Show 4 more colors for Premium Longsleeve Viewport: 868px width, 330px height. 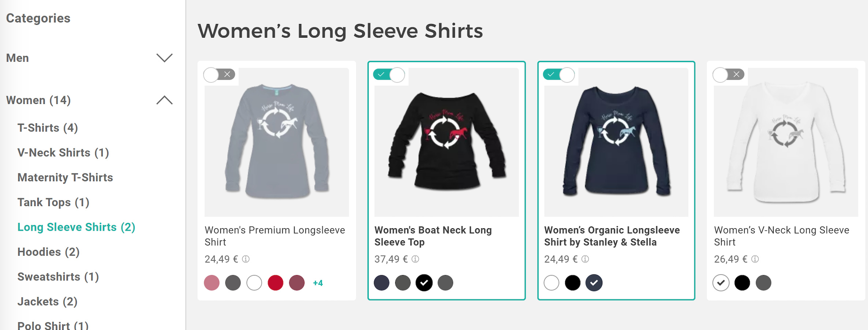tap(318, 283)
